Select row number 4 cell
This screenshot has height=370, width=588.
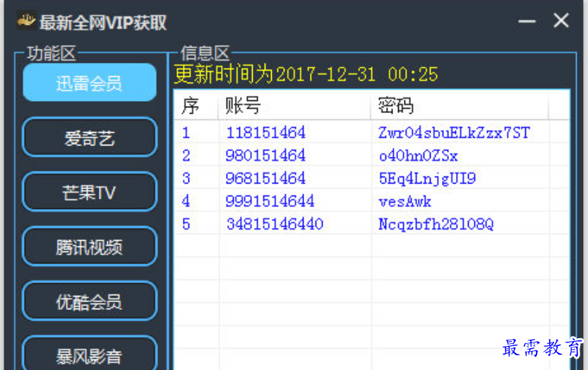tap(186, 201)
